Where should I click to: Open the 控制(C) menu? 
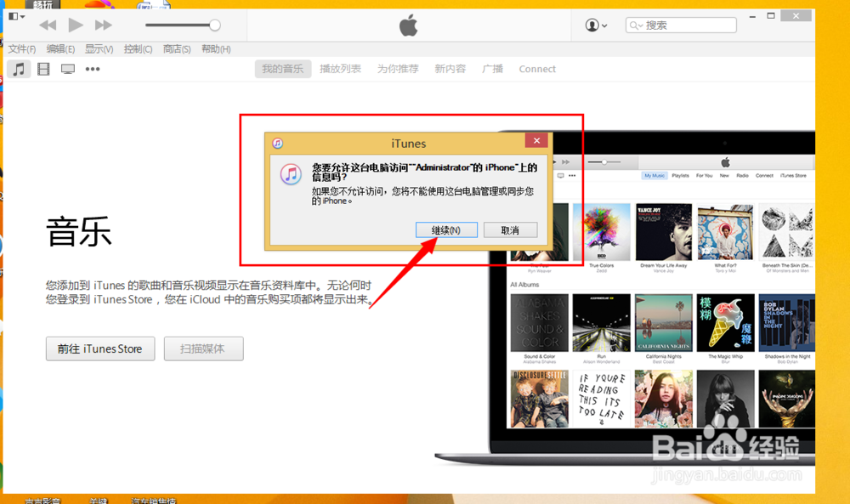click(138, 49)
